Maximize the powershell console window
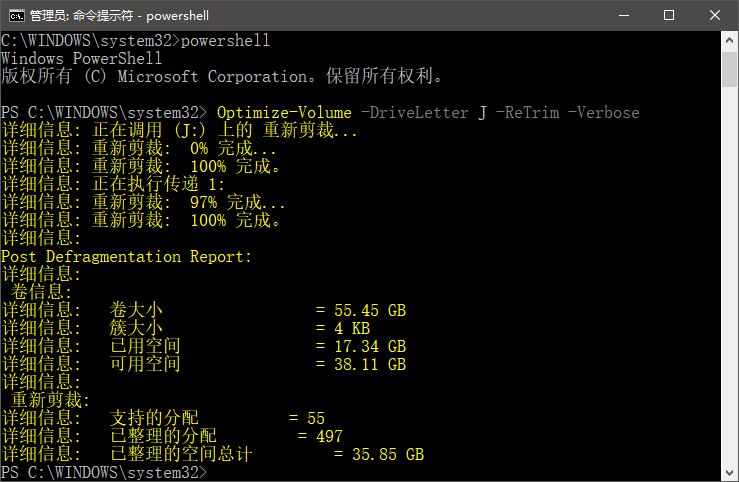Viewport: 739px width, 482px height. coord(668,15)
